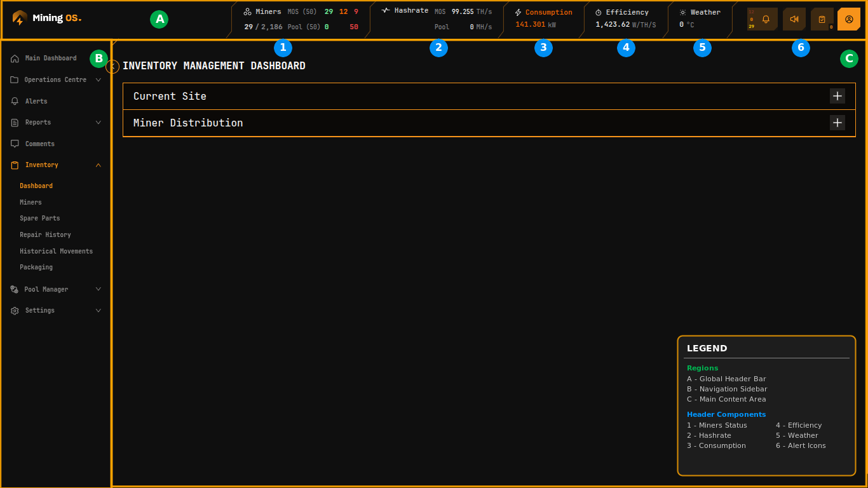
Task: Click the Hashrate icon in the header
Action: point(386,10)
